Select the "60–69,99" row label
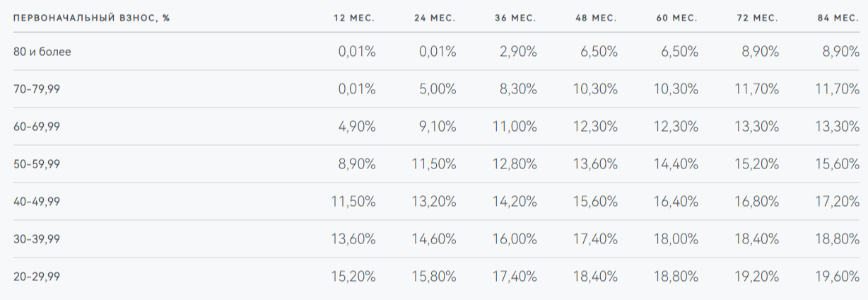 pos(37,127)
